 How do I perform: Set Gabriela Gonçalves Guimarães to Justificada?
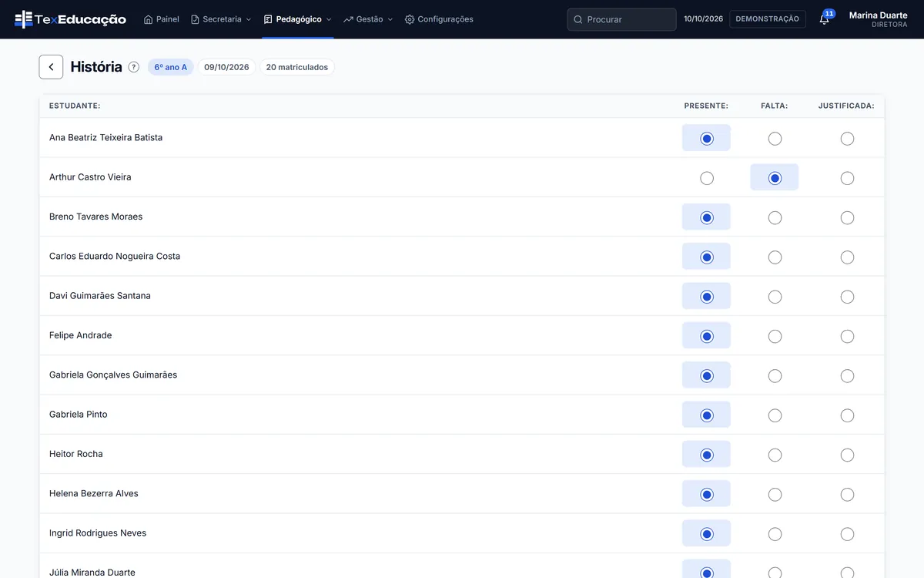pos(847,376)
